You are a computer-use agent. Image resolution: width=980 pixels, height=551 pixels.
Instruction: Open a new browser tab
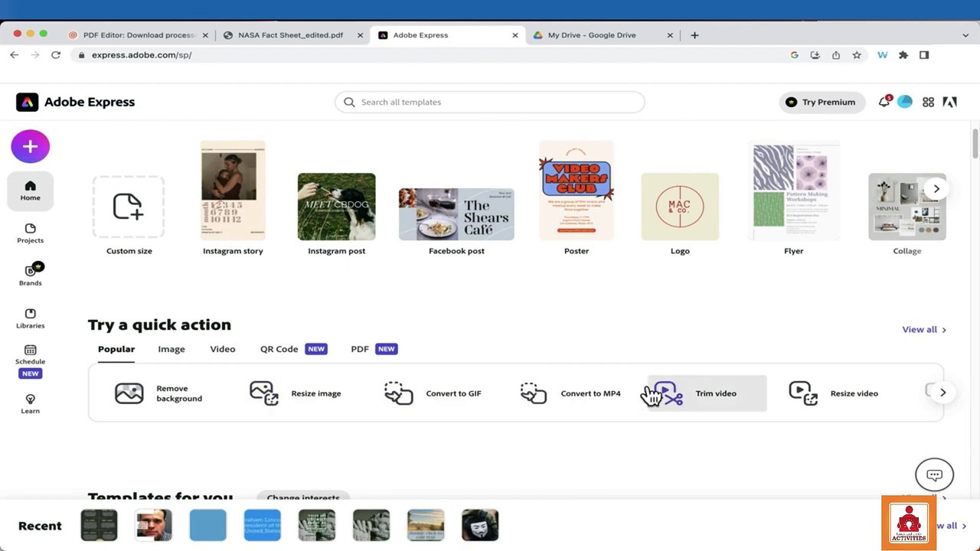[694, 35]
